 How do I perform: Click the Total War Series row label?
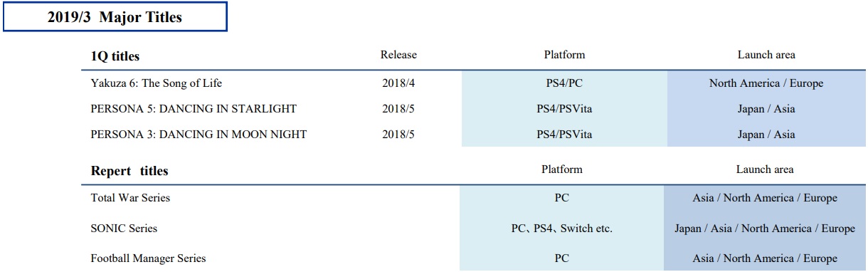[x=130, y=198]
